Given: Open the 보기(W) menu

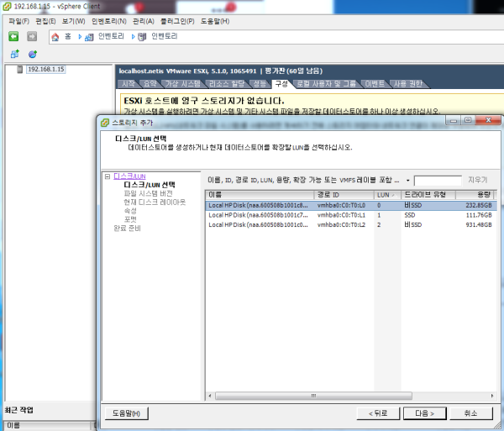Looking at the screenshot, I should [x=74, y=21].
